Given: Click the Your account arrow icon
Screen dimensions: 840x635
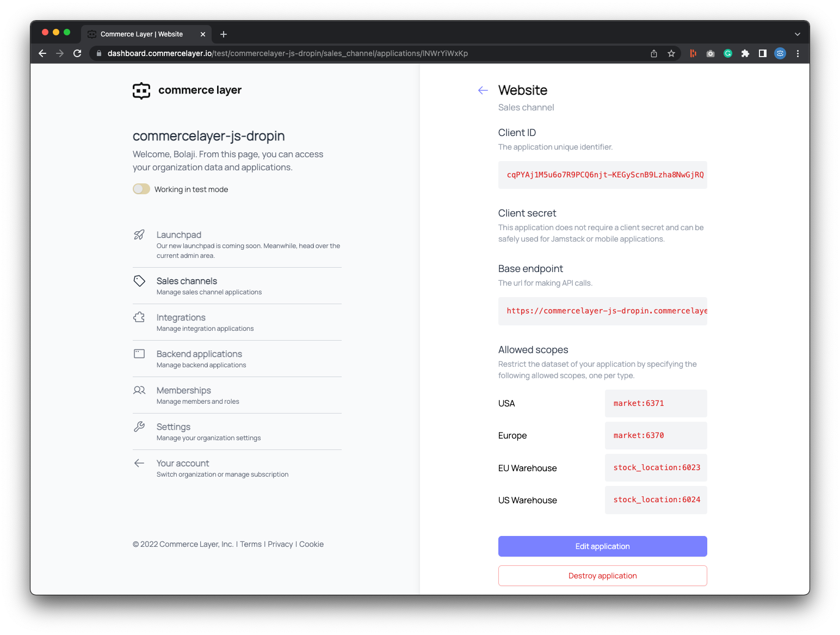Looking at the screenshot, I should pyautogui.click(x=139, y=463).
